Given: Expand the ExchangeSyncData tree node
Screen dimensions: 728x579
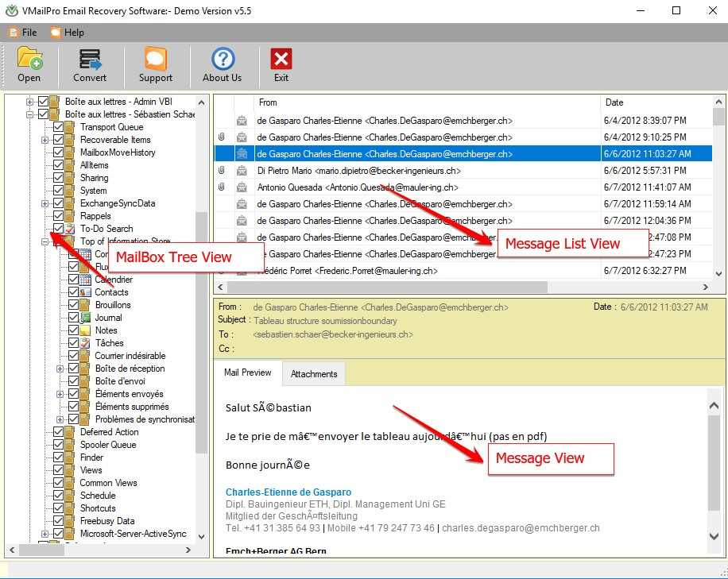Looking at the screenshot, I should click(45, 203).
